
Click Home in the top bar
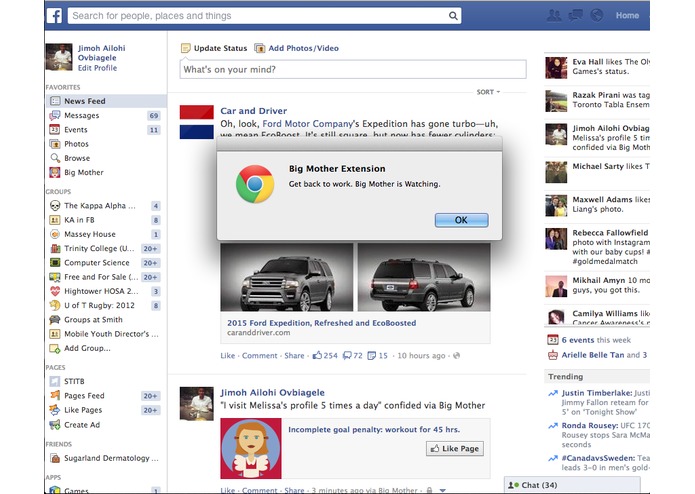tap(627, 16)
